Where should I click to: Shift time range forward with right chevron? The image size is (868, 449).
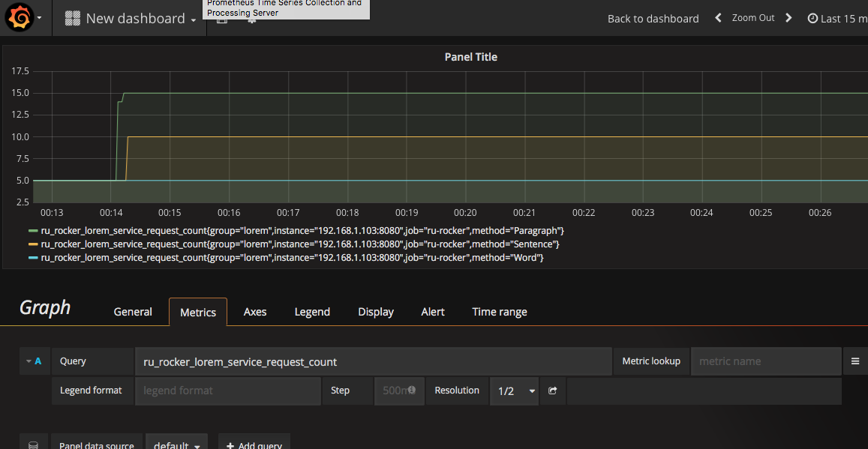coord(788,18)
